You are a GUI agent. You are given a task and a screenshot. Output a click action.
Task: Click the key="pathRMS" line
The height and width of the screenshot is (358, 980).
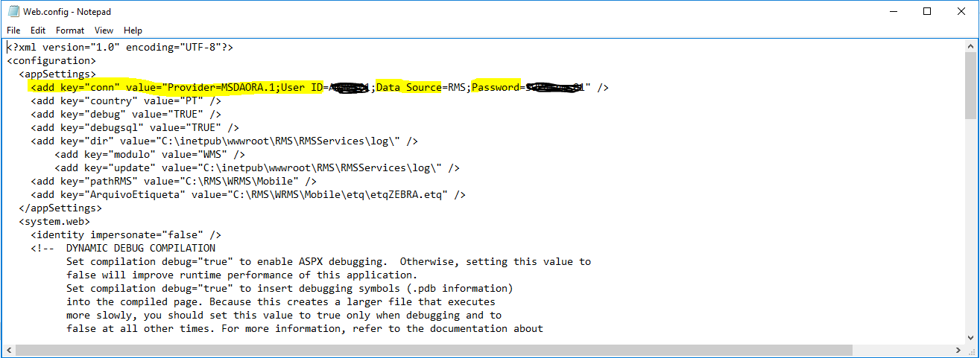(174, 182)
